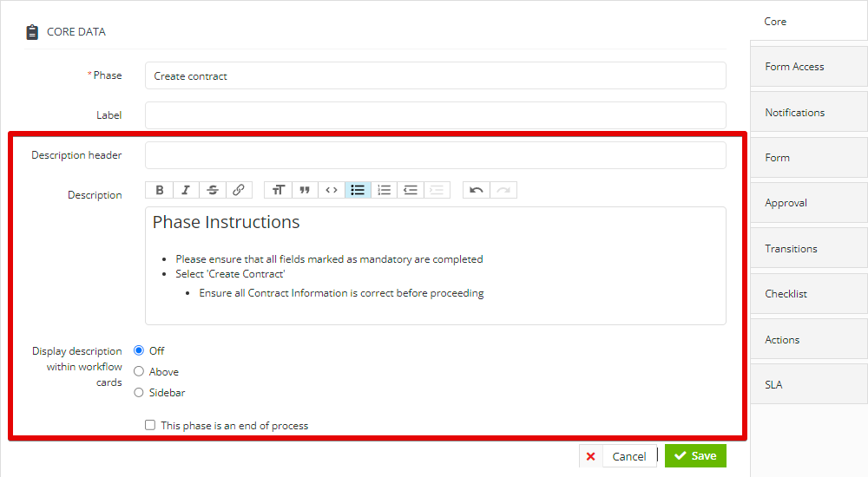The width and height of the screenshot is (868, 477).
Task: Click 'Ensure all Contract Information is correct' bullet
Action: 341,293
